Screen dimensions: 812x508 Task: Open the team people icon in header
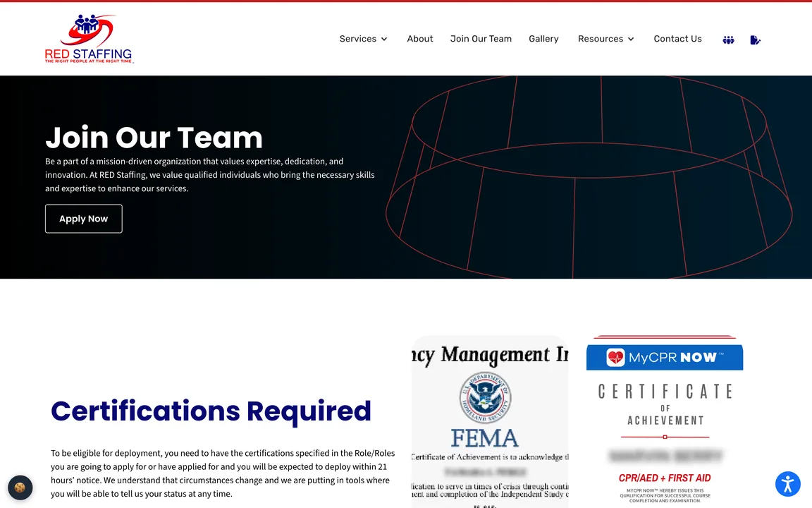click(x=728, y=40)
